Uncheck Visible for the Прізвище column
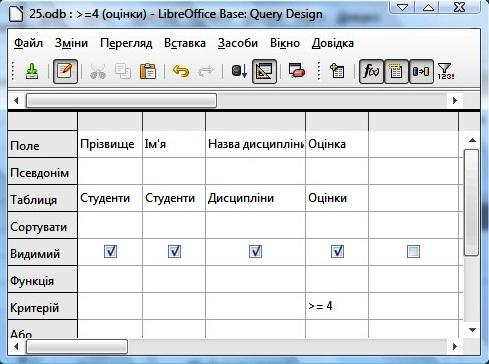The image size is (489, 364). (x=110, y=251)
